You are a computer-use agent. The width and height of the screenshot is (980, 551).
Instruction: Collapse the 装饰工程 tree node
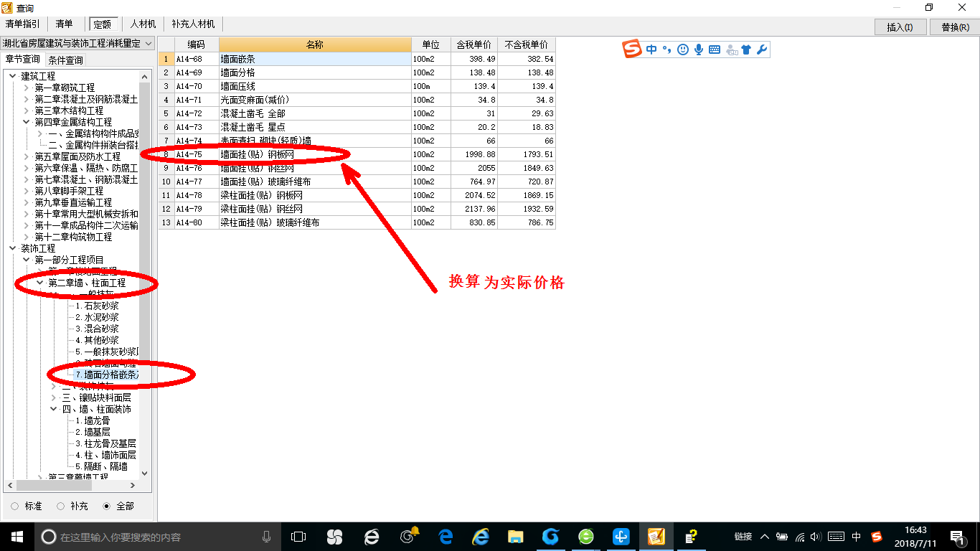pos(13,248)
